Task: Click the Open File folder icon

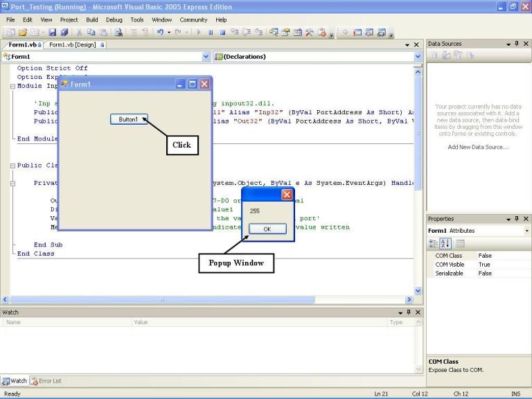Action: pos(23,33)
